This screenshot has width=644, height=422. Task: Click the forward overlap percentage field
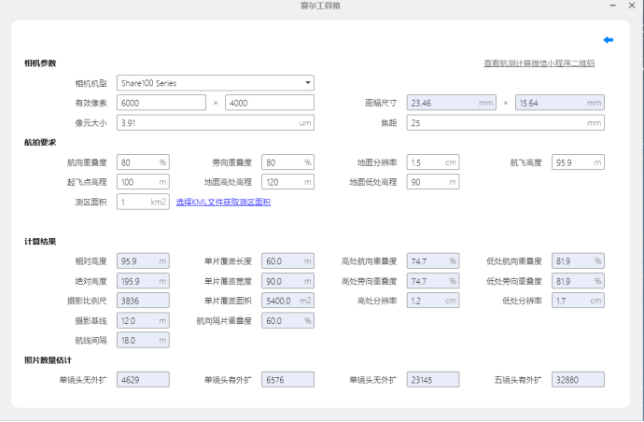point(136,162)
